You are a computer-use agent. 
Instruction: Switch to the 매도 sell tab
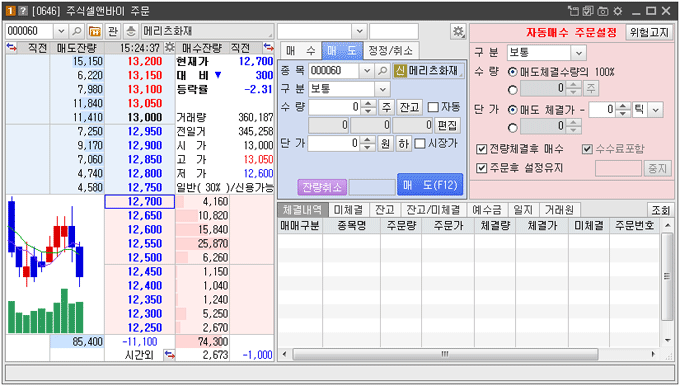point(342,51)
